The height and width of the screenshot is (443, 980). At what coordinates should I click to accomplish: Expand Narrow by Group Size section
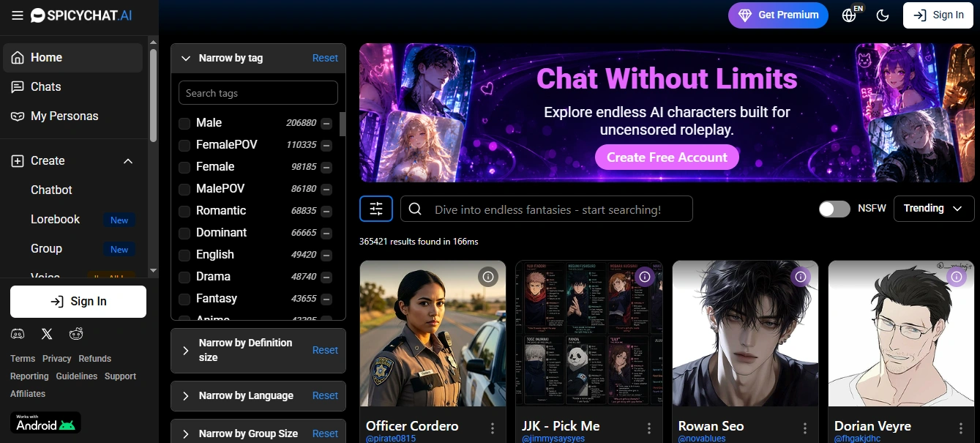[x=185, y=433]
